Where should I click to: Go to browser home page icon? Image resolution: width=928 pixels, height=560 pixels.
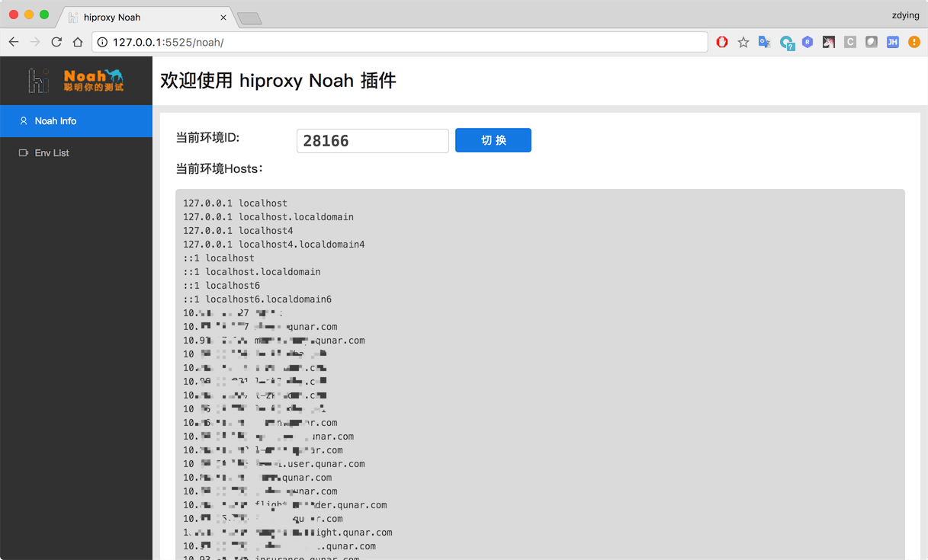tap(78, 42)
